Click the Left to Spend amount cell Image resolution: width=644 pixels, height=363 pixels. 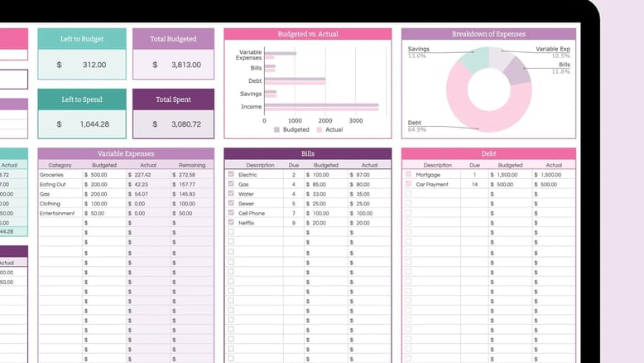82,124
